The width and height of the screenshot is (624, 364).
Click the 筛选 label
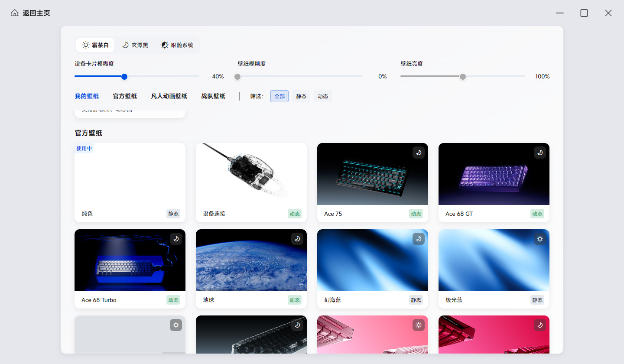(x=257, y=96)
